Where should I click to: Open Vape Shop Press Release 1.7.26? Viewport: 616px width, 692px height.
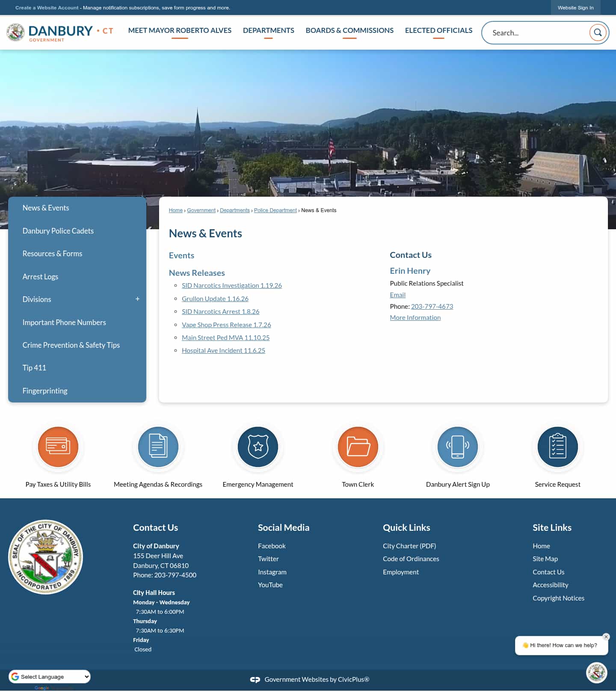coord(226,325)
